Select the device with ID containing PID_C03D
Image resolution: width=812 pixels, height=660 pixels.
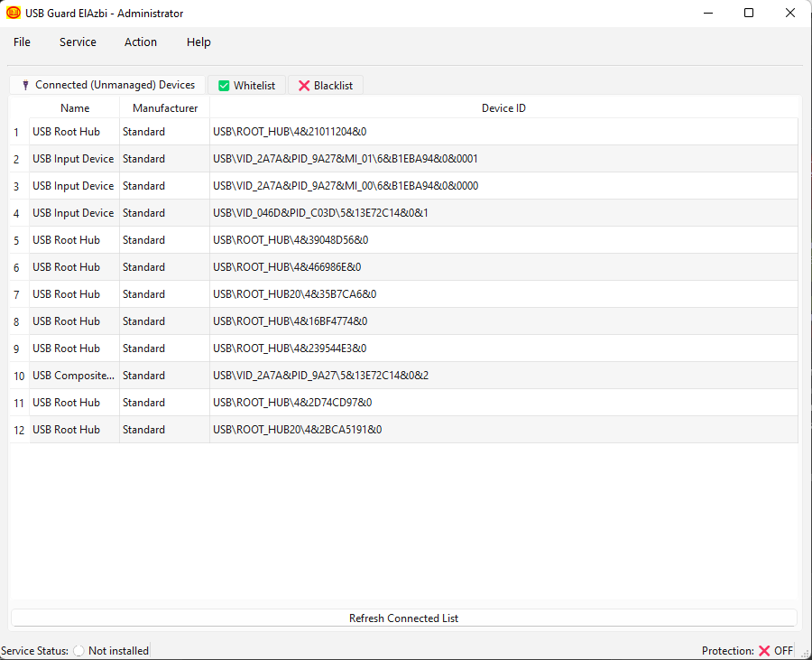coord(320,213)
